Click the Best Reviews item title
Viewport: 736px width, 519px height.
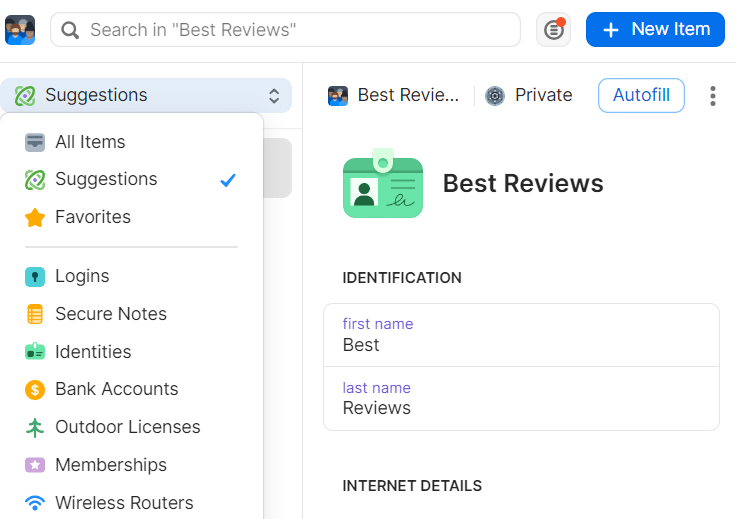coord(523,183)
